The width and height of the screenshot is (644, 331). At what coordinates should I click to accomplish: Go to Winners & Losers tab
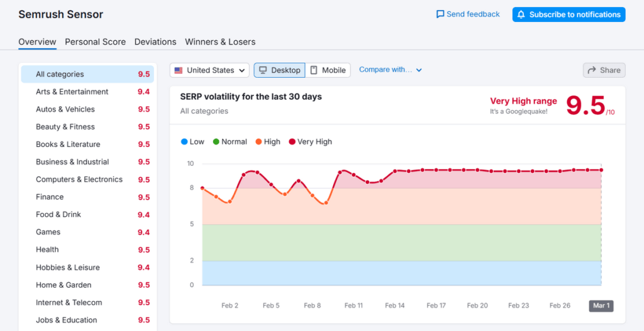(x=220, y=42)
